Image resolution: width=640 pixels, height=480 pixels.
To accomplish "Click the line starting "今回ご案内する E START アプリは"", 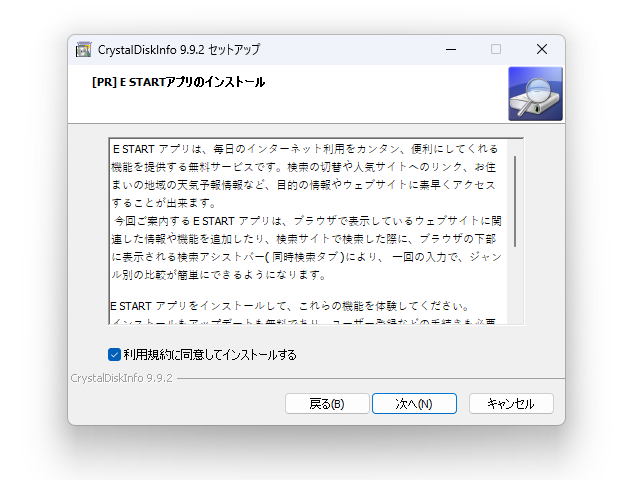I will (x=307, y=221).
